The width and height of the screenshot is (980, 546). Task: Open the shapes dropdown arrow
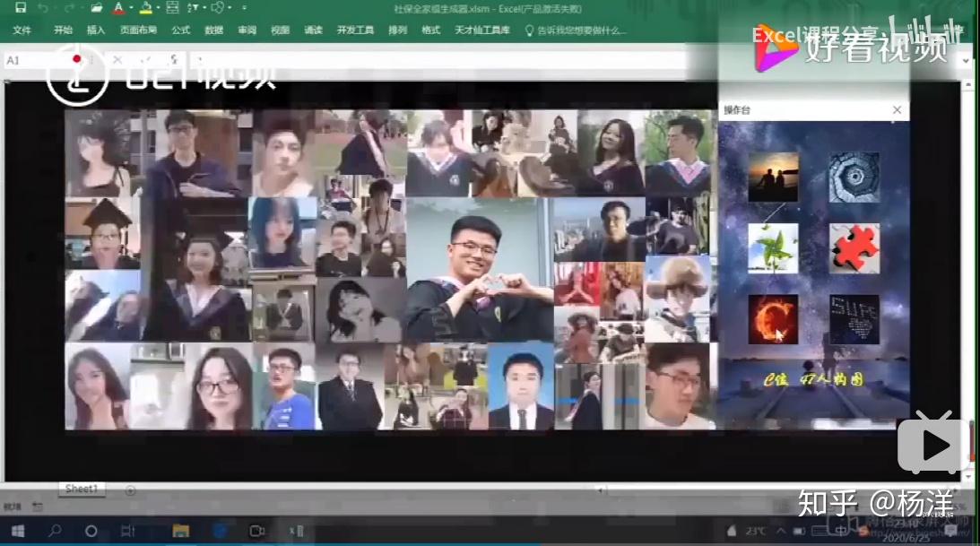click(230, 7)
